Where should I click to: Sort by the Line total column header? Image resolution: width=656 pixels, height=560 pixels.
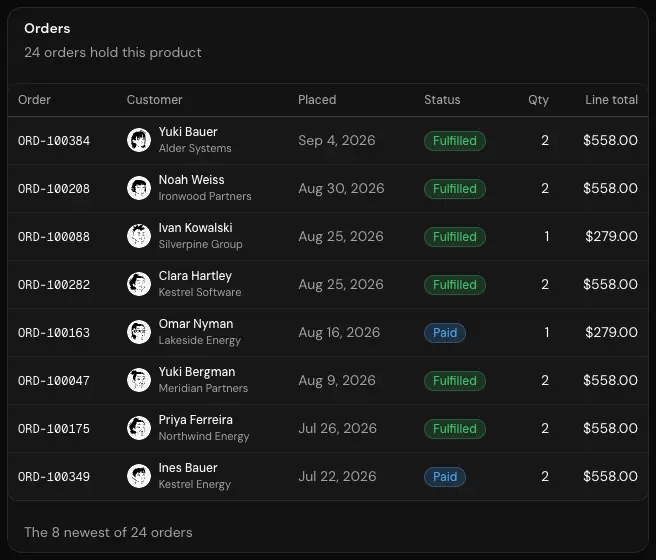point(611,100)
